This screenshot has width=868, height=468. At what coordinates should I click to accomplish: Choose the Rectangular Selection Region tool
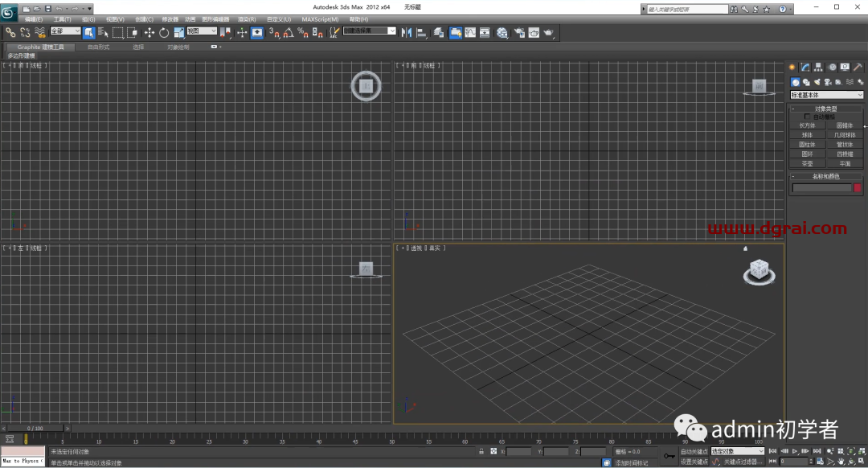(118, 33)
